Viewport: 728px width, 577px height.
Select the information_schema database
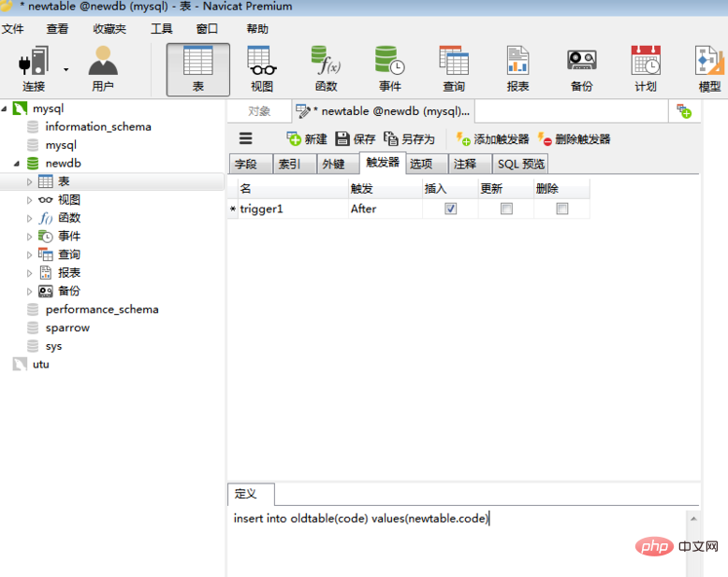pyautogui.click(x=98, y=126)
